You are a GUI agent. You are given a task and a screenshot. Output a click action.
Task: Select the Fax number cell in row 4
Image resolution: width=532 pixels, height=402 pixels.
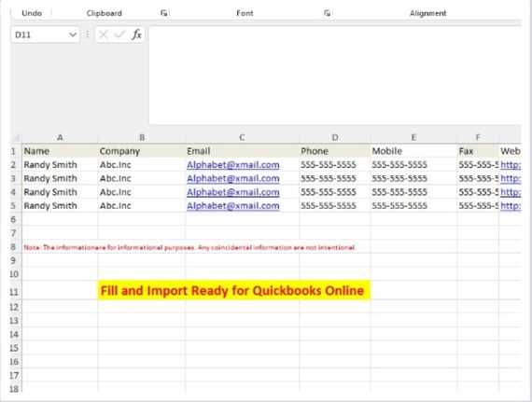coord(478,192)
